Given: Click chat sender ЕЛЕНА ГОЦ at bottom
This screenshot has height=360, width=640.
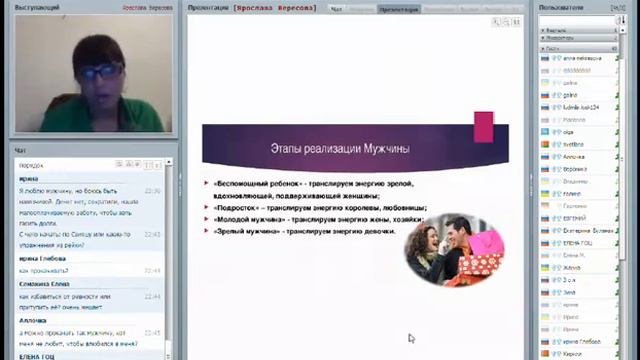Looking at the screenshot, I should pyautogui.click(x=37, y=356).
